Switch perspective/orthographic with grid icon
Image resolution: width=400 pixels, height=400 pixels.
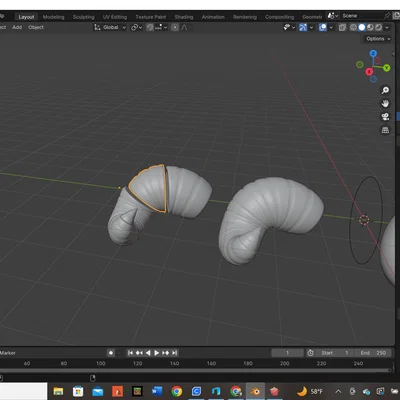(x=385, y=130)
